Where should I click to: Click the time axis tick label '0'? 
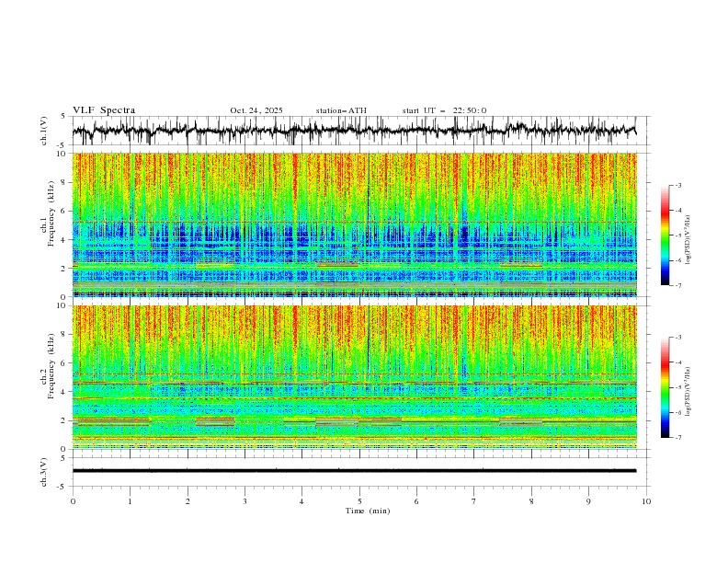click(73, 501)
